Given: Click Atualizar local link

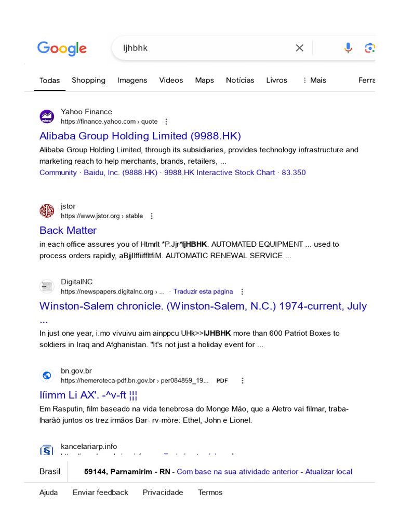Looking at the screenshot, I should coord(328,472).
